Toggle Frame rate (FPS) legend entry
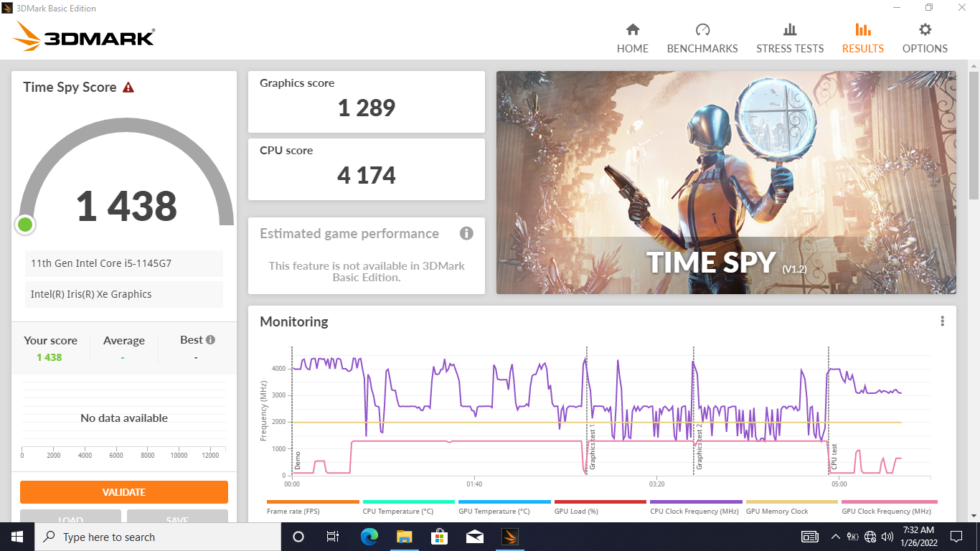980x551 pixels. tap(313, 507)
